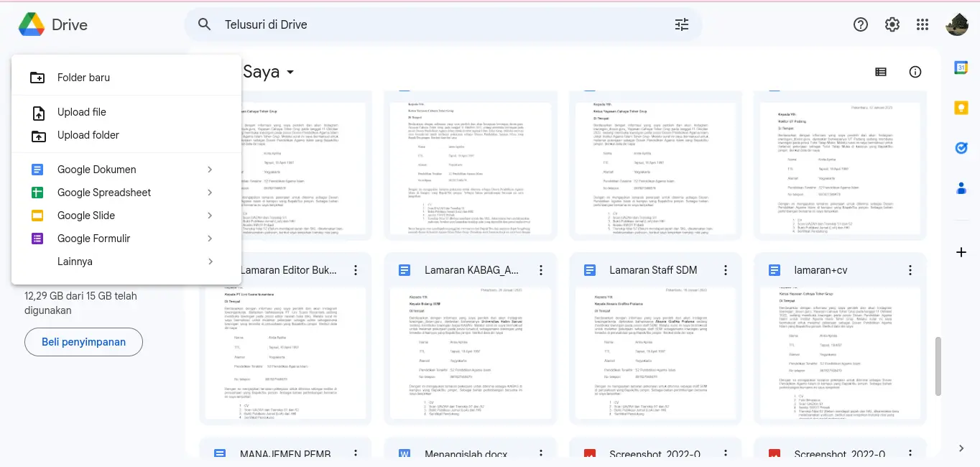
Task: Select Upload folder menu item
Action: click(126, 135)
